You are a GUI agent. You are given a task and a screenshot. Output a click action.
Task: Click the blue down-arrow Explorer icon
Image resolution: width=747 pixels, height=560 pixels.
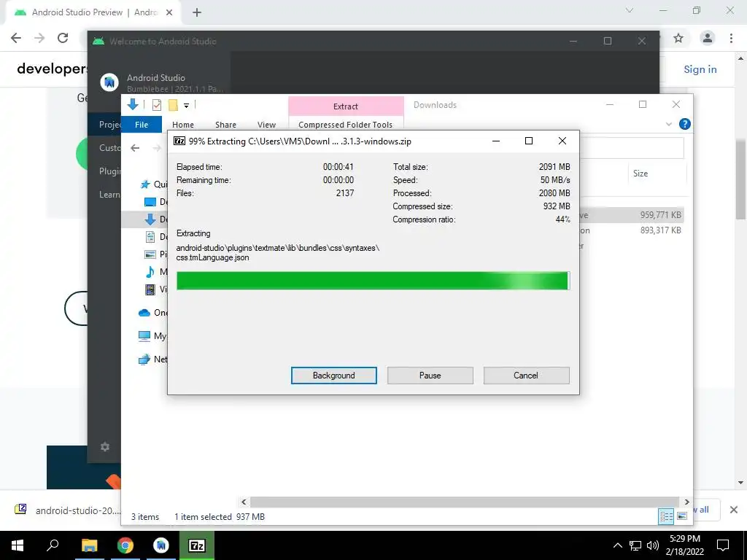coord(133,104)
